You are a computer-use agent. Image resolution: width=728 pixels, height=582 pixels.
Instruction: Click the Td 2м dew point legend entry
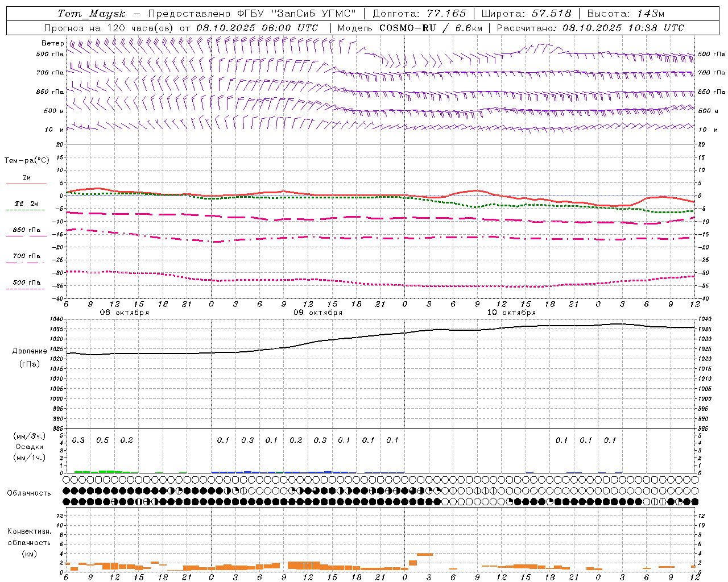point(27,203)
